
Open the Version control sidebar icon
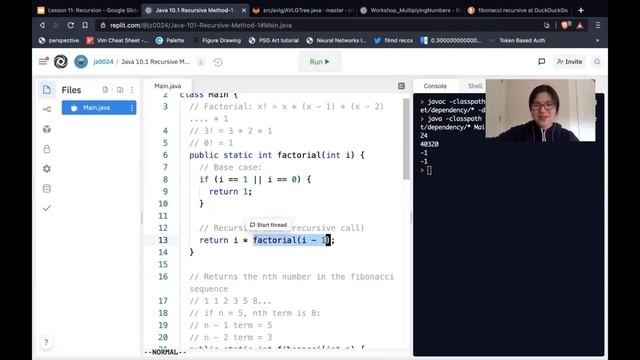point(47,109)
